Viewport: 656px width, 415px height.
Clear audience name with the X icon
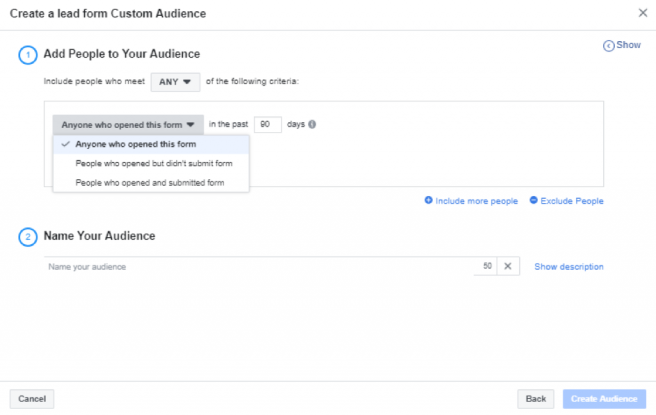pyautogui.click(x=508, y=266)
